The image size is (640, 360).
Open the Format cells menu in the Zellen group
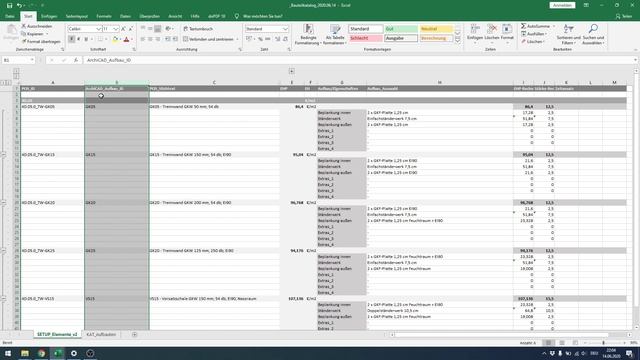tap(507, 34)
